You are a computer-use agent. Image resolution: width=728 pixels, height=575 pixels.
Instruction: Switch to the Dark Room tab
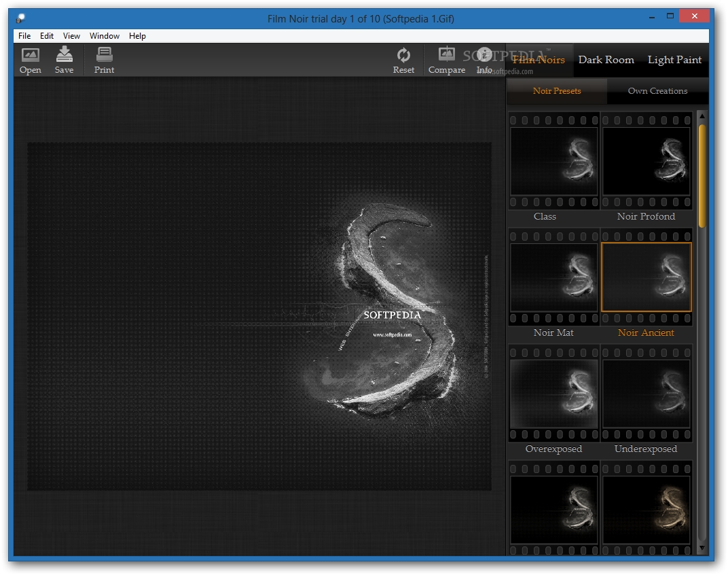(606, 60)
